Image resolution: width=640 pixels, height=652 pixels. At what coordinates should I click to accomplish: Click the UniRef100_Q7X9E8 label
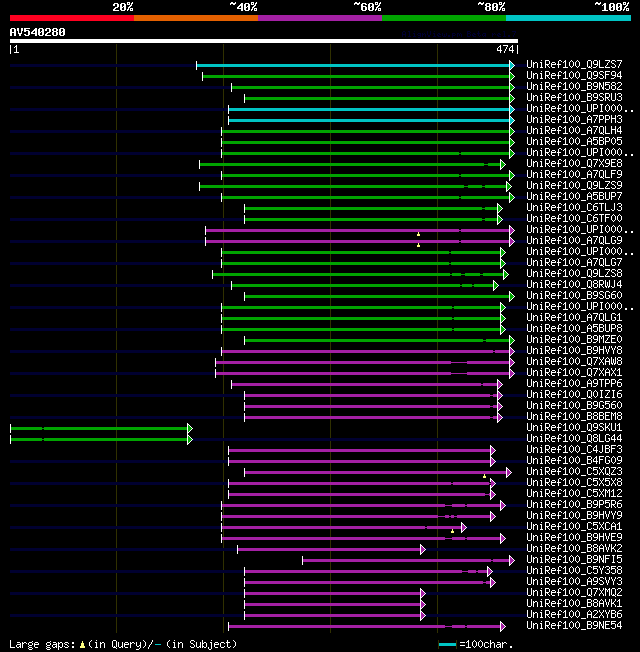coord(574,164)
